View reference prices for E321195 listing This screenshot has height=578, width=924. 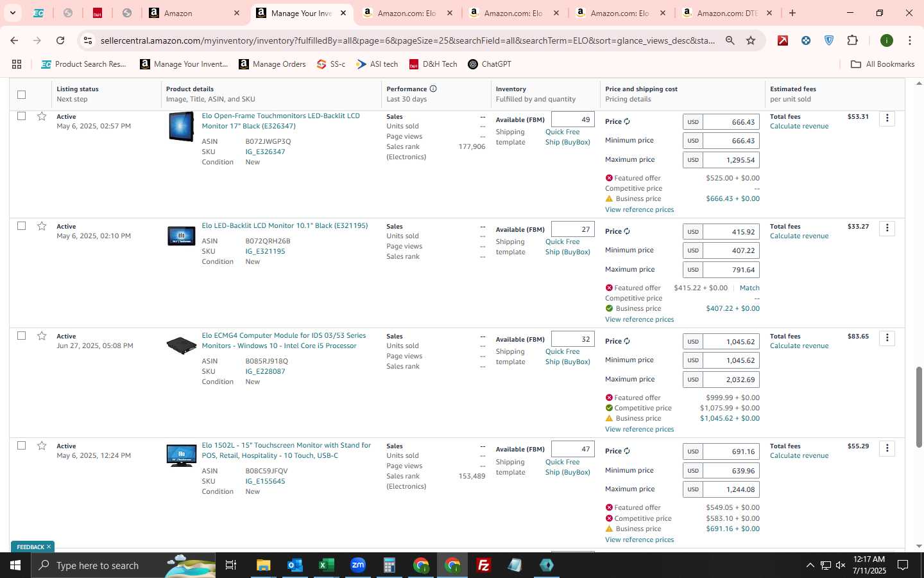tap(639, 319)
